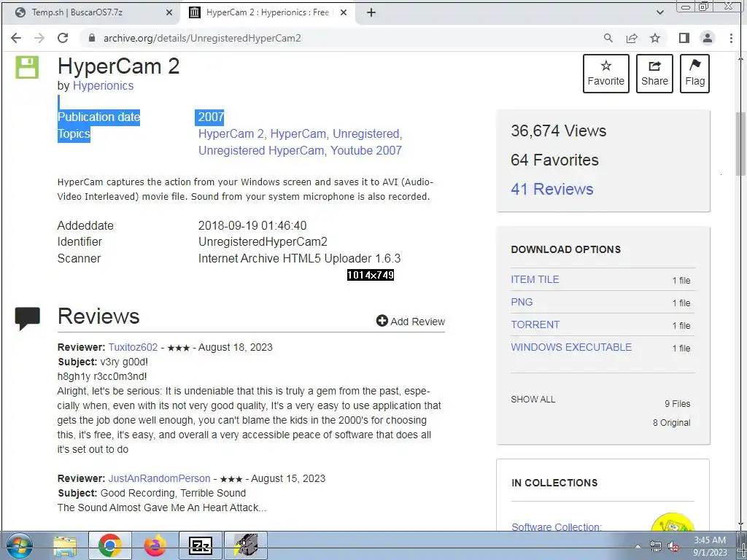Download the ITEM TILE option
The width and height of the screenshot is (747, 560).
(x=535, y=279)
